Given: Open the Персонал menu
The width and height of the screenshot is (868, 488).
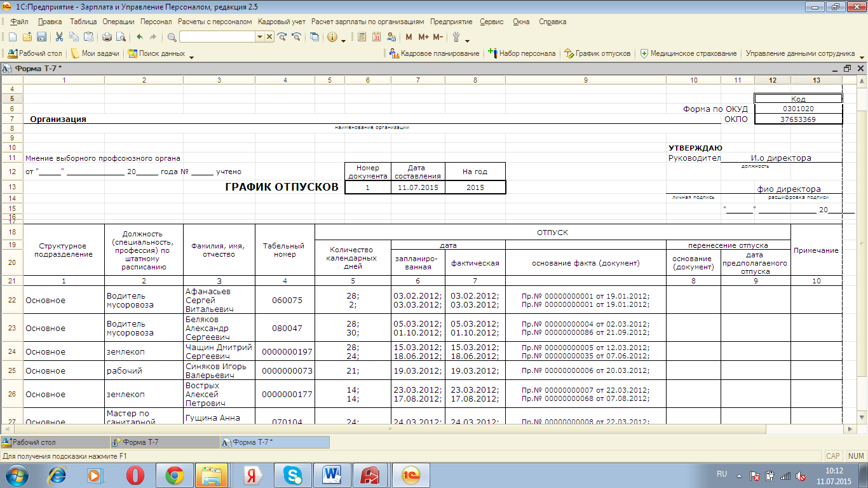Looking at the screenshot, I should (x=156, y=22).
